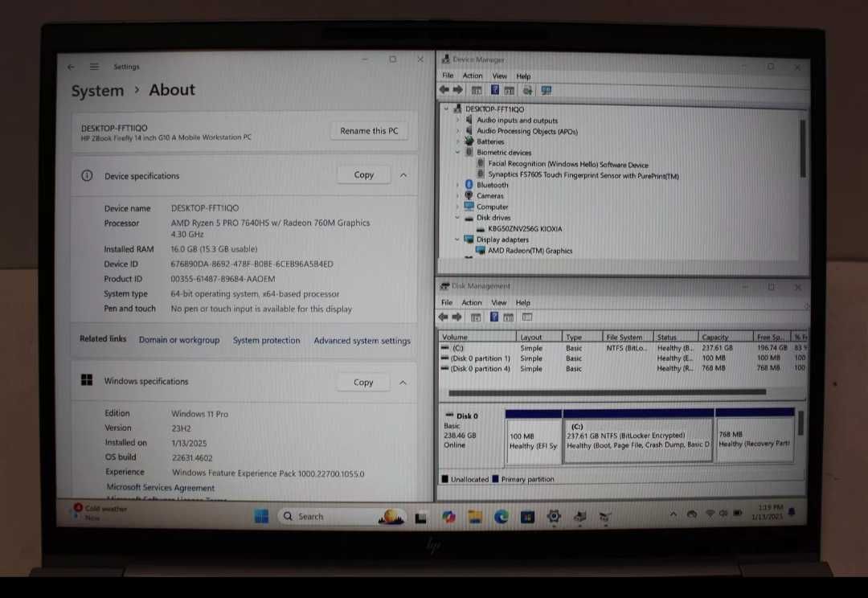Expand the Bluetooth node
This screenshot has height=598, width=868.
click(458, 184)
